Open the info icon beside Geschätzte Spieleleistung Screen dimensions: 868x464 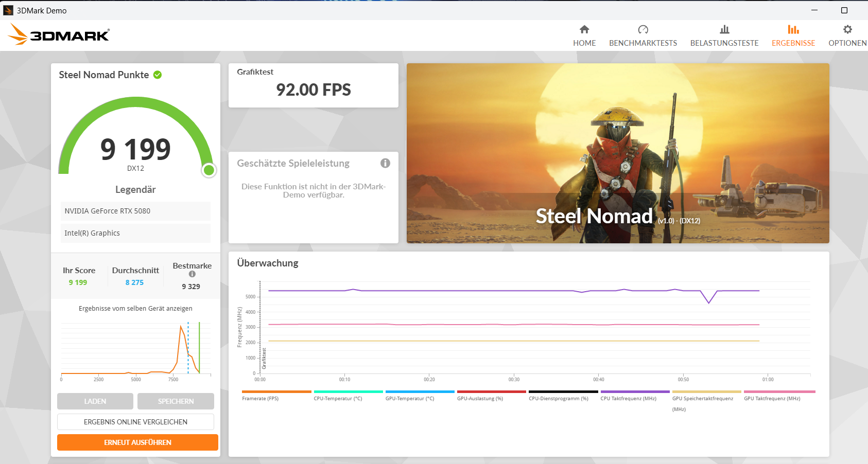[386, 163]
